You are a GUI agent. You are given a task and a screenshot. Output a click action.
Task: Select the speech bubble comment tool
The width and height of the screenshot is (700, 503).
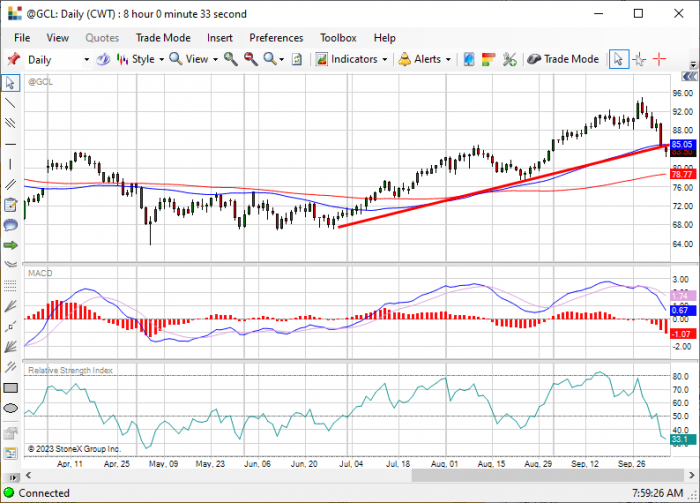[x=10, y=225]
